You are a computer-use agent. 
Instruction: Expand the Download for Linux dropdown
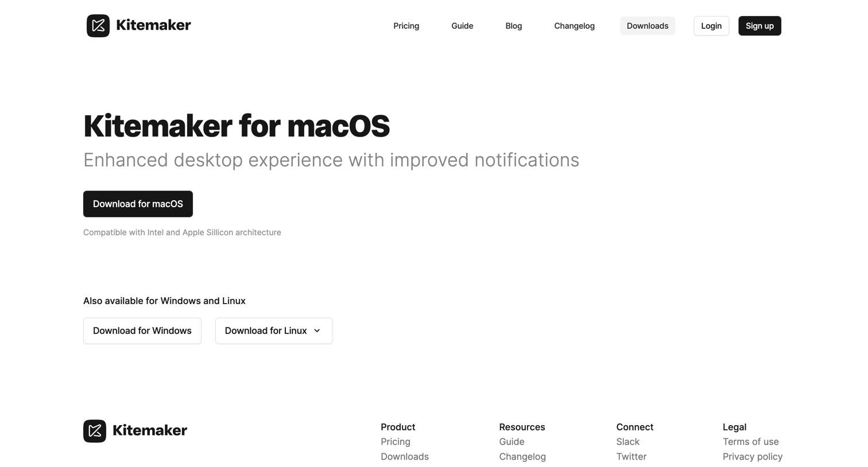(x=274, y=330)
